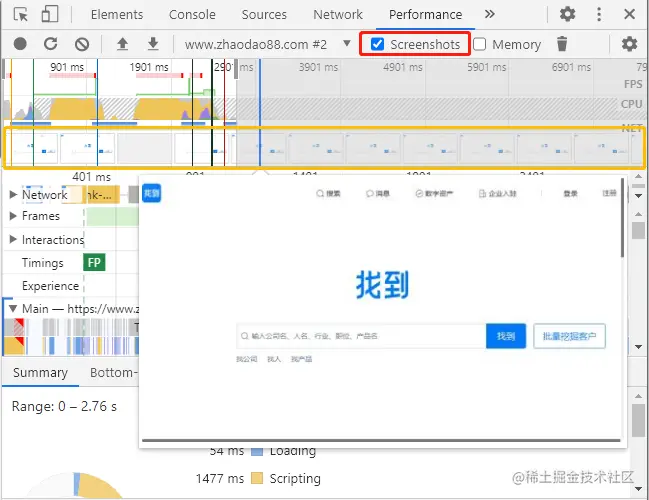Screen dimensions: 649x500
Task: Click the blue 找到 search button in the preview
Action: (x=506, y=336)
